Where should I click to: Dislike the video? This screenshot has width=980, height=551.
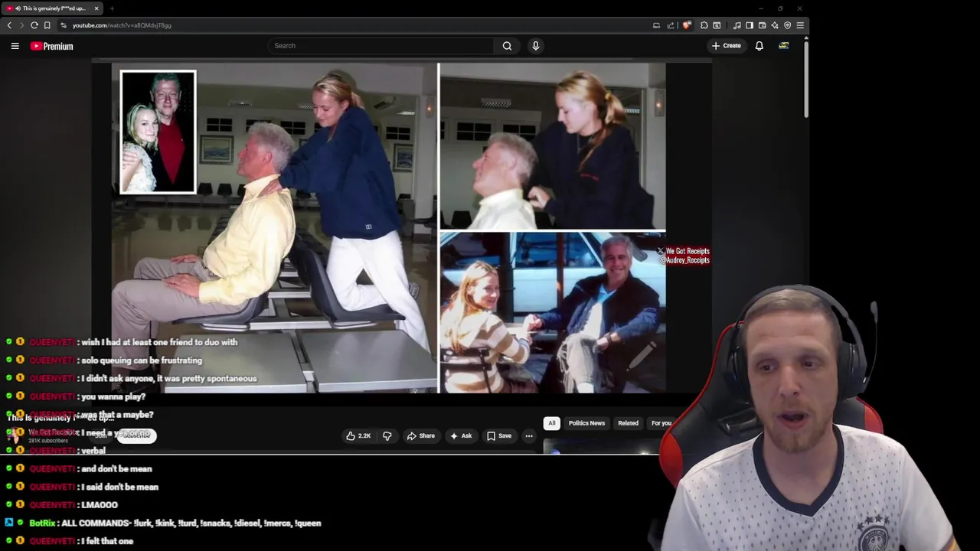[387, 436]
